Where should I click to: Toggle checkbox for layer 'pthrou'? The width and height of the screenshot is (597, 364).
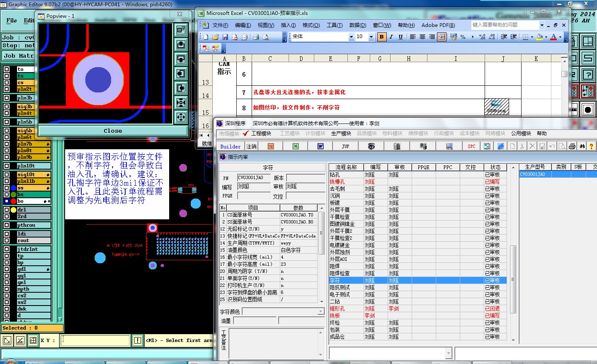click(7, 225)
